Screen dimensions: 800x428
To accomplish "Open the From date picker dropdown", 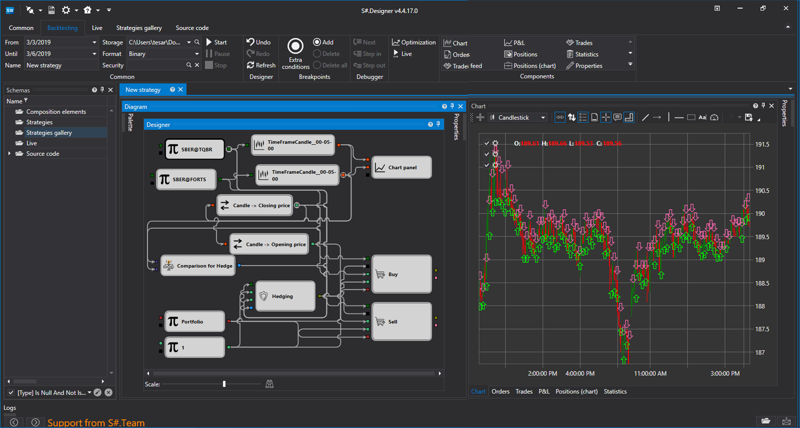I will pos(92,43).
